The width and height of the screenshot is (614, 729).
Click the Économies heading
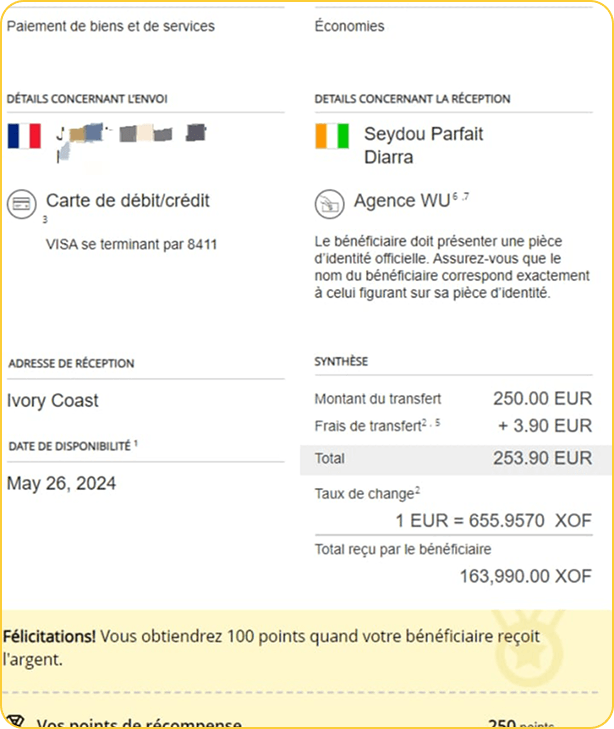tap(349, 26)
